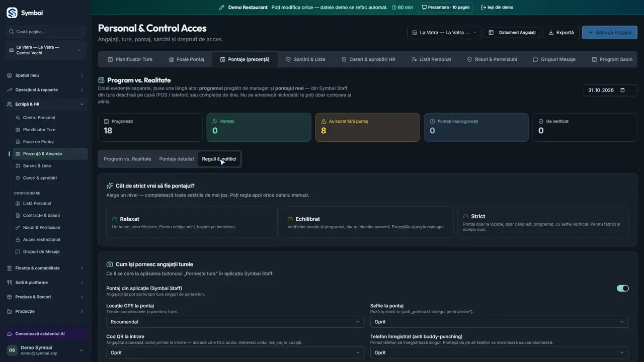Click the Symbai logo icon
The width and height of the screenshot is (644, 362).
pyautogui.click(x=12, y=13)
